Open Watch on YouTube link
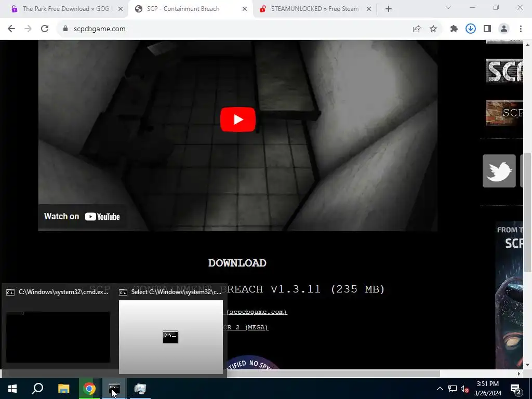 pyautogui.click(x=82, y=217)
